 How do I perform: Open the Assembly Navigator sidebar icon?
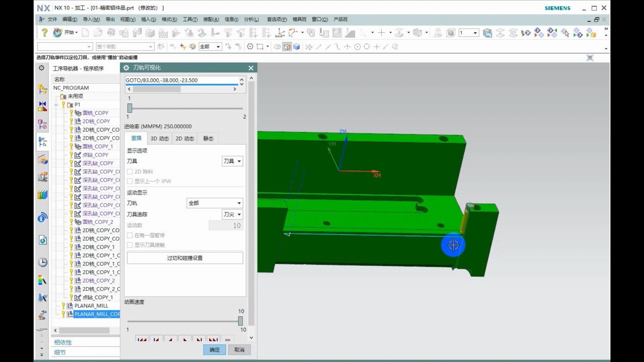(43, 89)
